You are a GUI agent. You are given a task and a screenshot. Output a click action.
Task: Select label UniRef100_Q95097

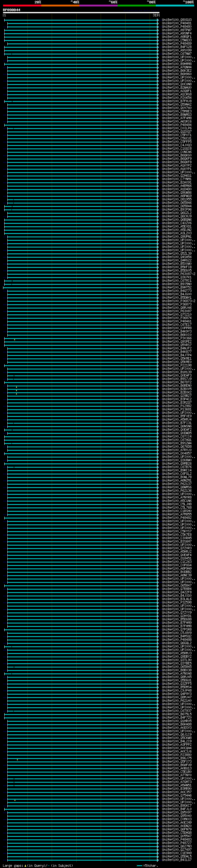pos(177,812)
